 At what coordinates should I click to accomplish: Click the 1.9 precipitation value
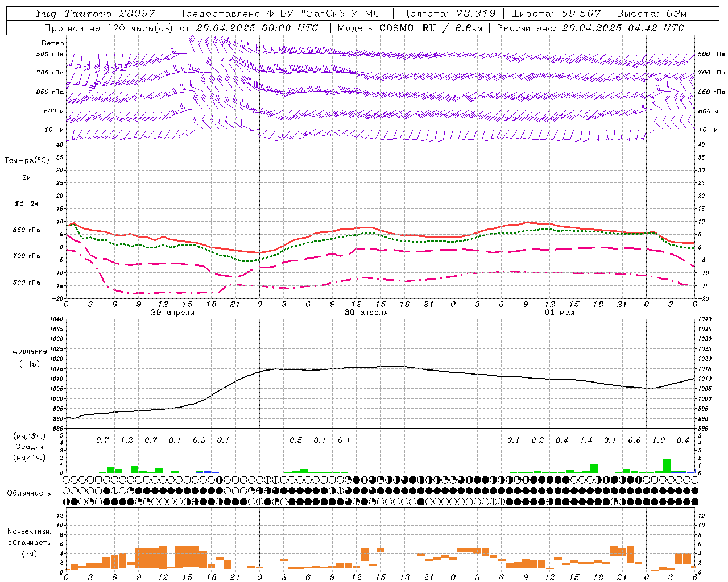659,440
